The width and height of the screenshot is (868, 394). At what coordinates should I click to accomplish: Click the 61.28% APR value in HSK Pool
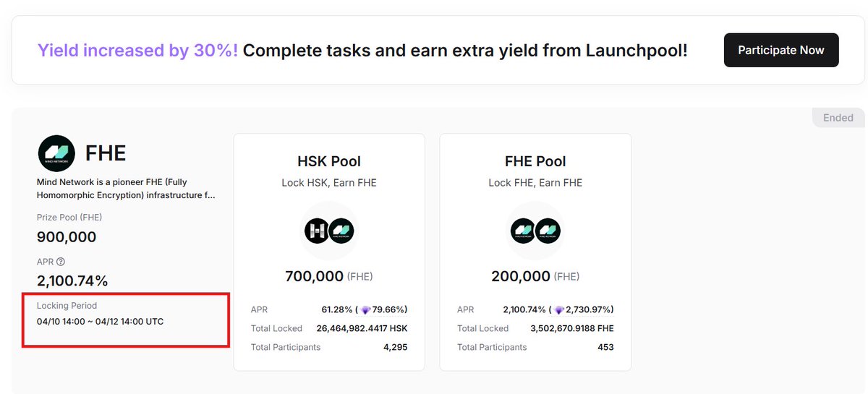pyautogui.click(x=337, y=309)
